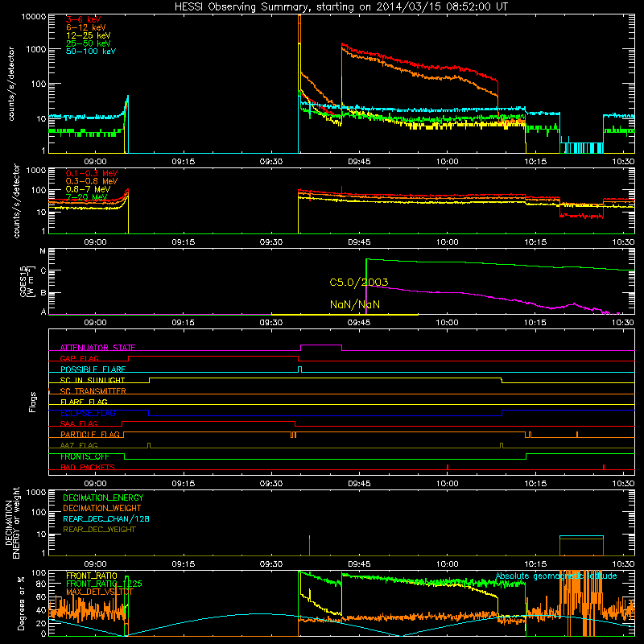The width and height of the screenshot is (644, 644).
Task: Click the MAX_DET_VS_TOT legend label
Action: click(100, 592)
